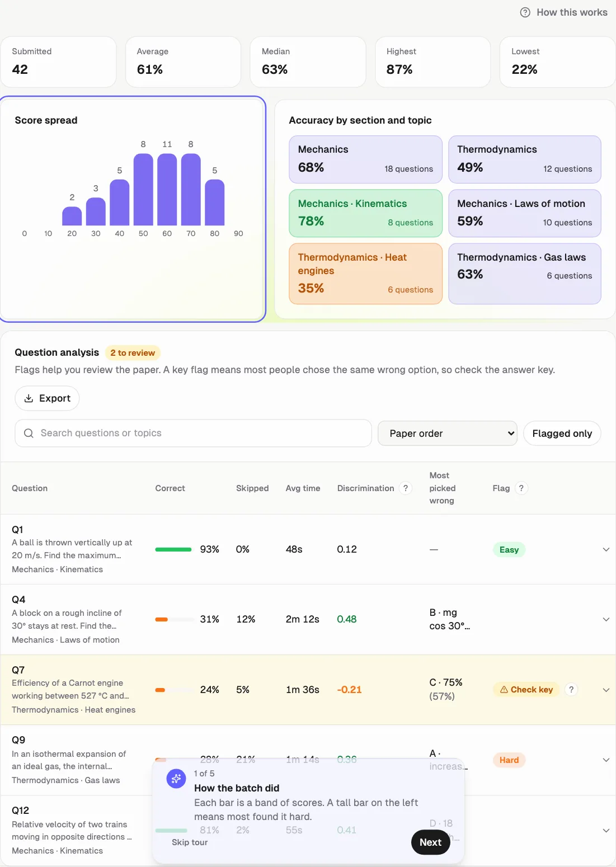The image size is (616, 867).
Task: Click the Highest 87% stat card
Action: (x=433, y=62)
